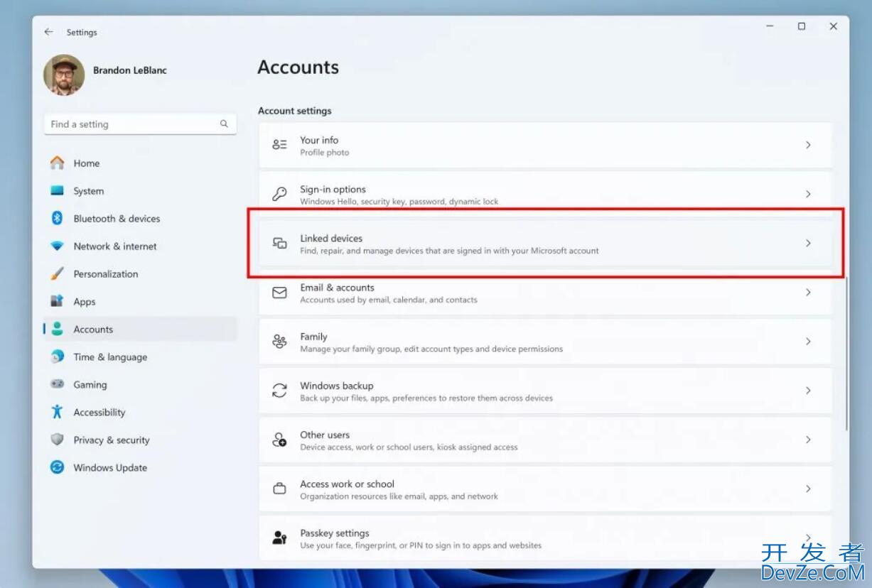
Task: Click the Time & language globe icon
Action: tap(58, 356)
